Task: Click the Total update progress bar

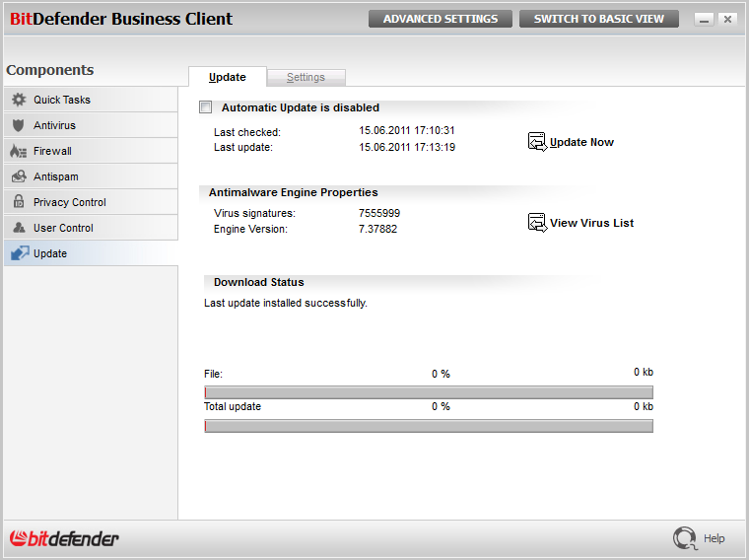Action: 429,426
